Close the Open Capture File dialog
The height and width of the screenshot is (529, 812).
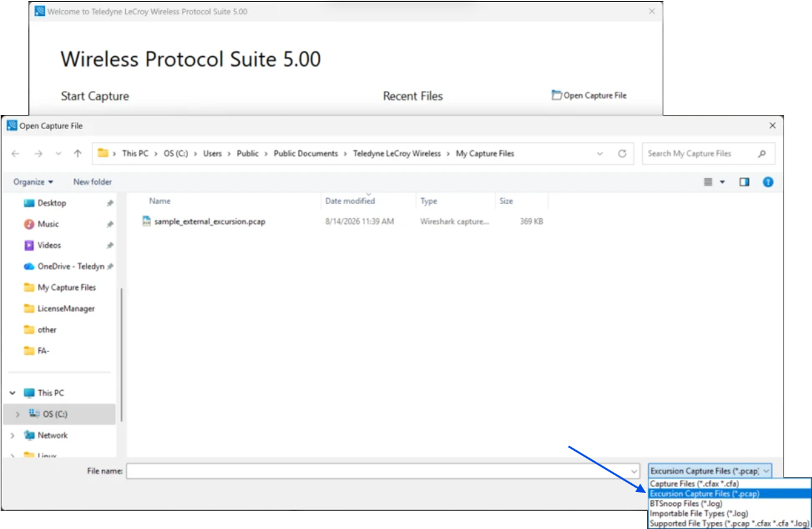773,126
